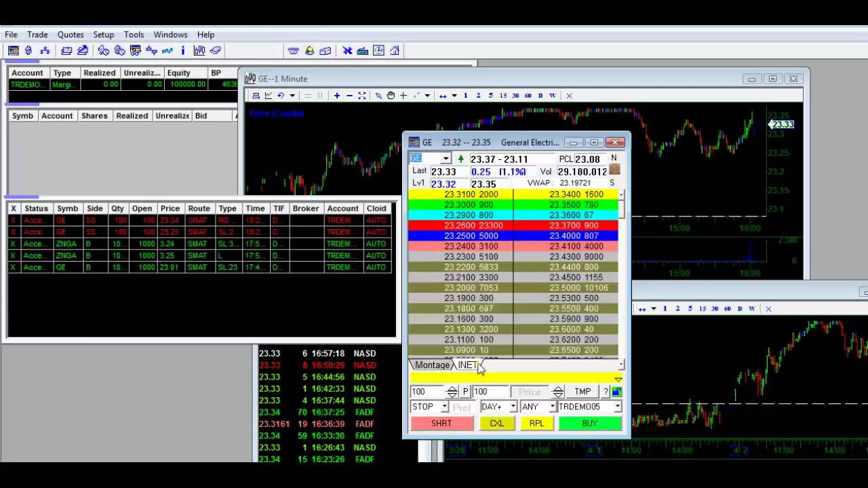Click the X icon at the end of GE--1 Minute toolbar
868x488 pixels.
coord(569,96)
